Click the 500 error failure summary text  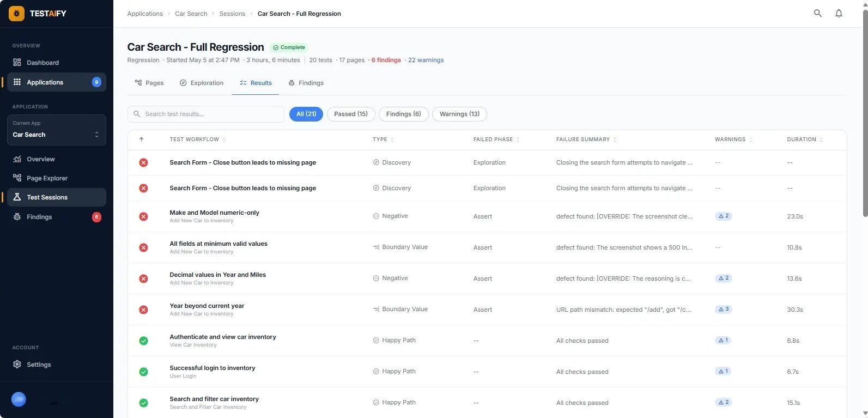click(x=624, y=247)
